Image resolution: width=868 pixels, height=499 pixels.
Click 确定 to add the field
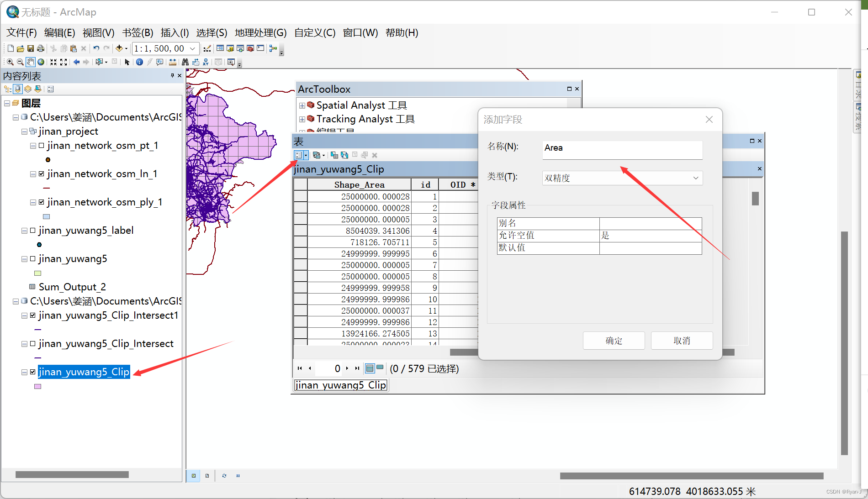(x=614, y=341)
